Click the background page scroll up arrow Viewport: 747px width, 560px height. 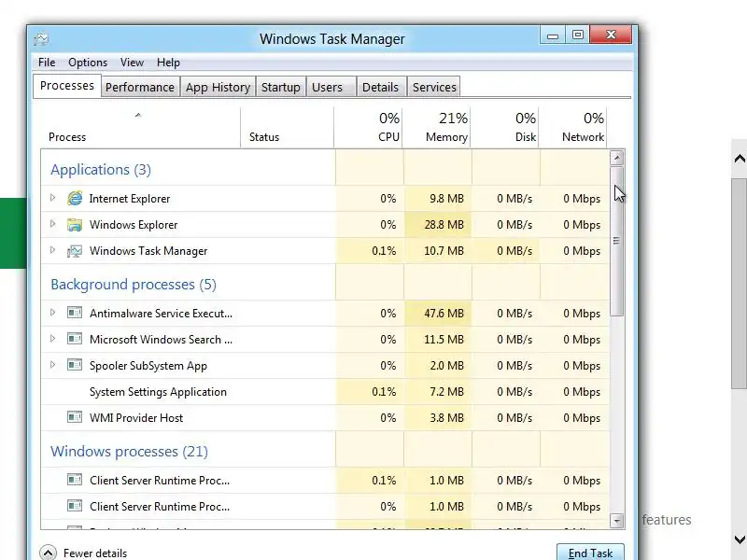click(740, 159)
